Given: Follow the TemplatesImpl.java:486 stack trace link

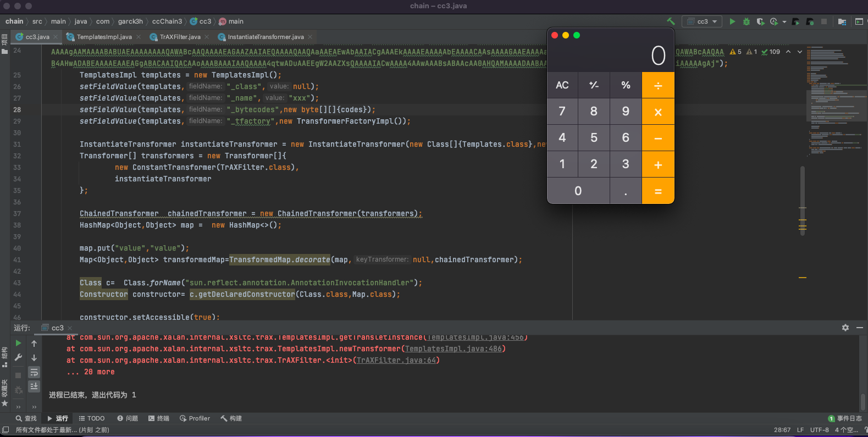Looking at the screenshot, I should [454, 349].
